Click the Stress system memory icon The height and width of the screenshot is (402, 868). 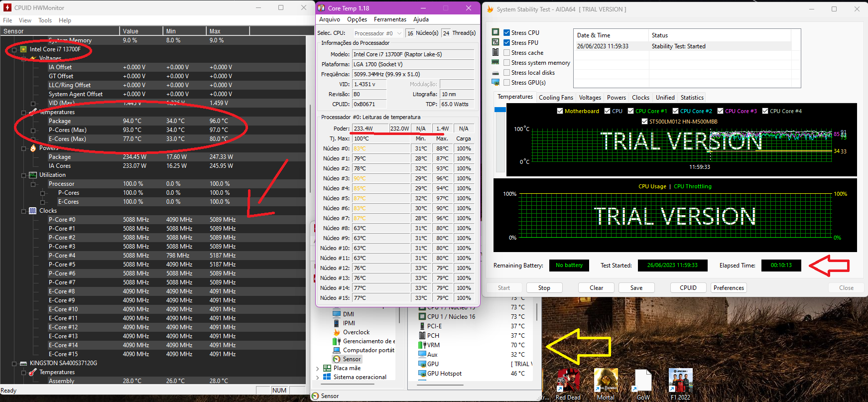pos(496,62)
